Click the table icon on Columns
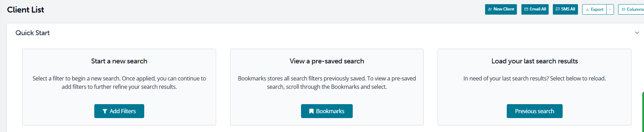This screenshot has height=132, width=644. pyautogui.click(x=623, y=9)
